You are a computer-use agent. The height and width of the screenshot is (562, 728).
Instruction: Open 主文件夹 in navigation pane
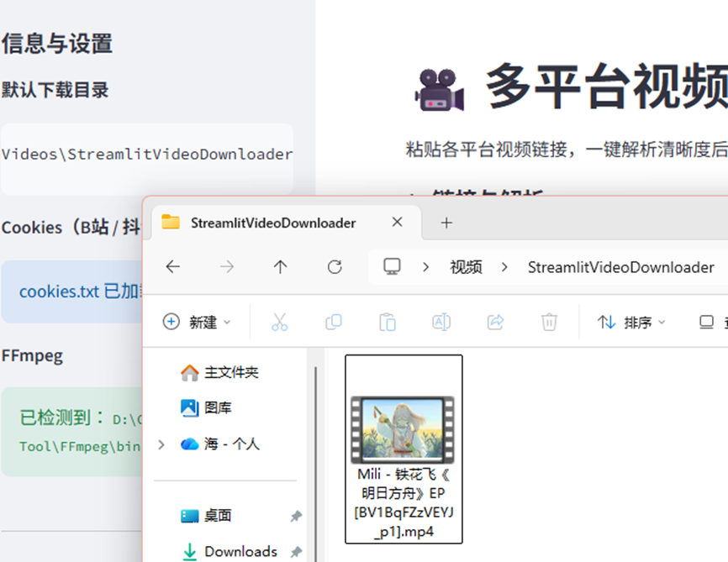click(230, 372)
